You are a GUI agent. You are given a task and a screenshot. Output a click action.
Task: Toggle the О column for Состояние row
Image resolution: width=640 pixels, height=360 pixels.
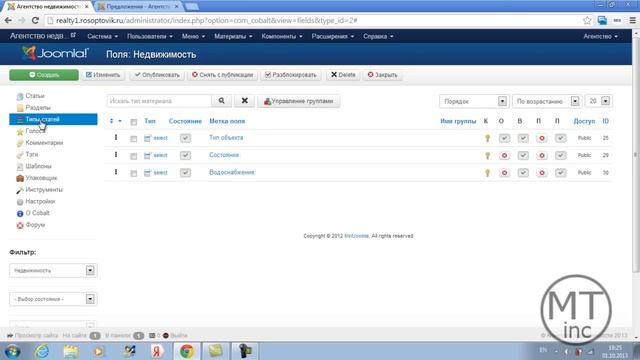504,156
